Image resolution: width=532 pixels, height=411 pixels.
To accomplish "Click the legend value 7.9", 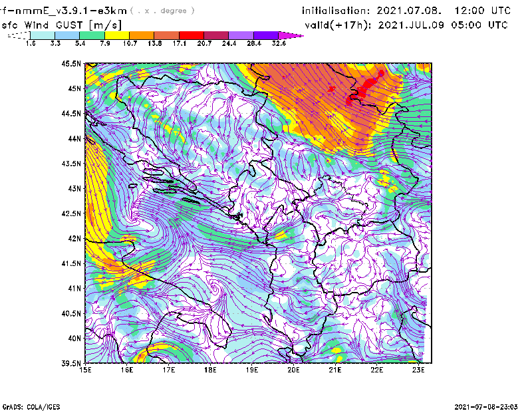I will click(105, 43).
